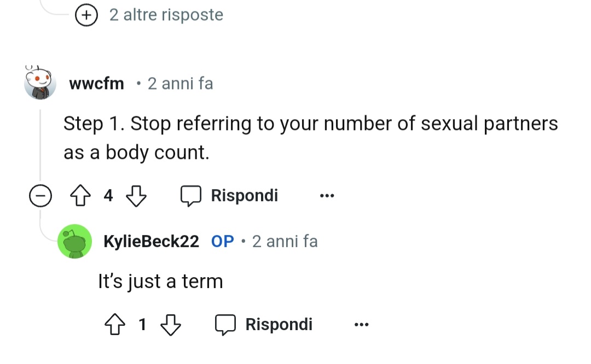This screenshot has height=364, width=591.
Task: Click the speech bubble icon under KylieBeck22's reply
Action: (x=225, y=325)
